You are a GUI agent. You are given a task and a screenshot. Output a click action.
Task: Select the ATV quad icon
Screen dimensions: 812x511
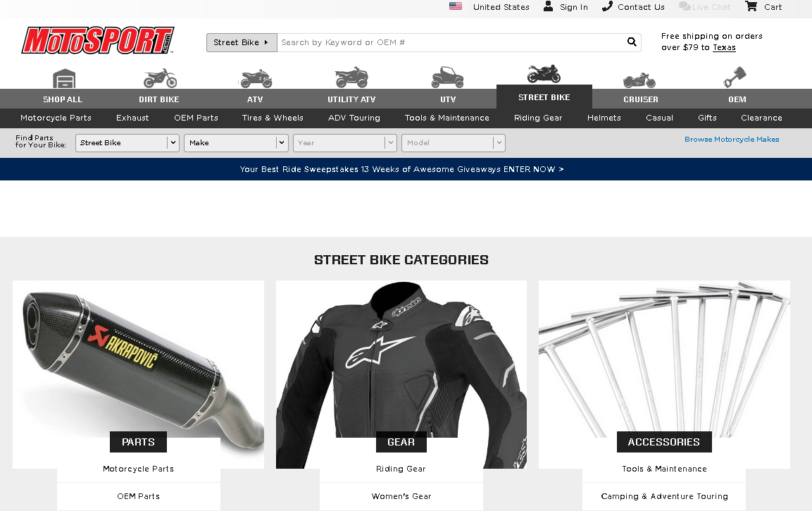256,79
